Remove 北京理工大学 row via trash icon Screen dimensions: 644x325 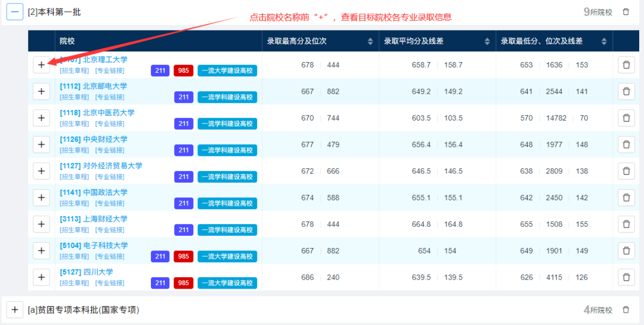click(x=626, y=65)
